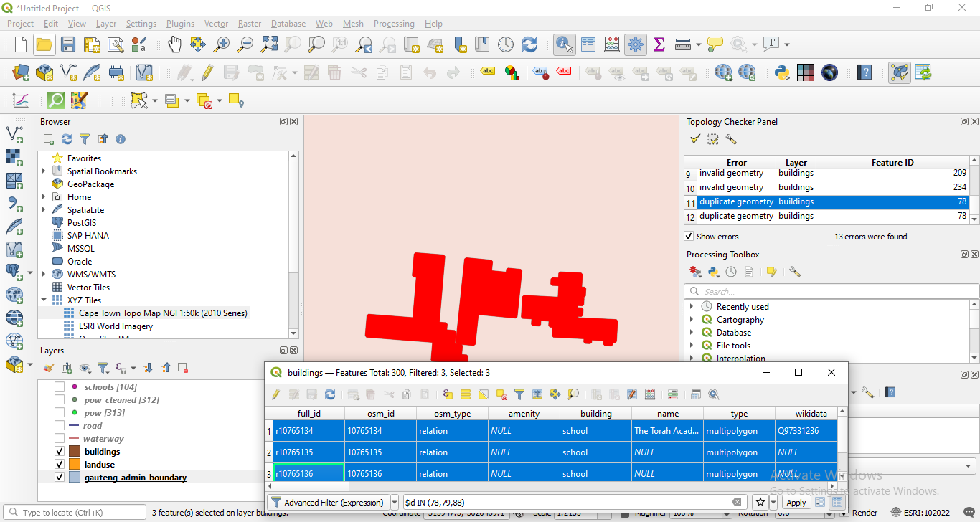This screenshot has width=980, height=522.
Task: Click Validate All in Topology Checker
Action: coord(694,140)
